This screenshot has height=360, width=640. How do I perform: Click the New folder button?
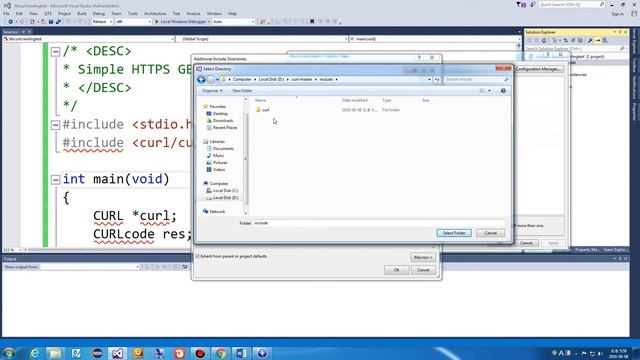[242, 91]
